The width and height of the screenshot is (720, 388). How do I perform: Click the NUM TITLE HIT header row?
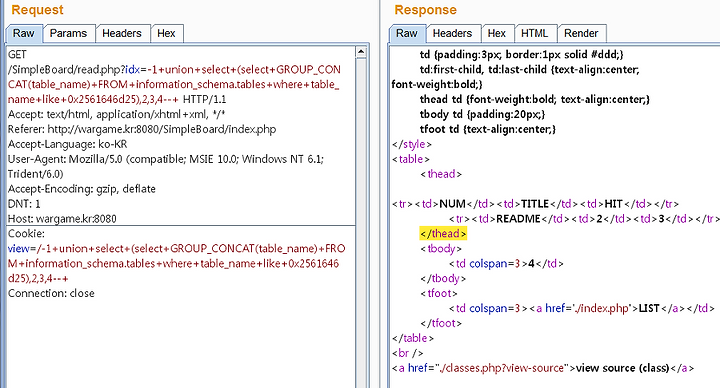pyautogui.click(x=535, y=204)
